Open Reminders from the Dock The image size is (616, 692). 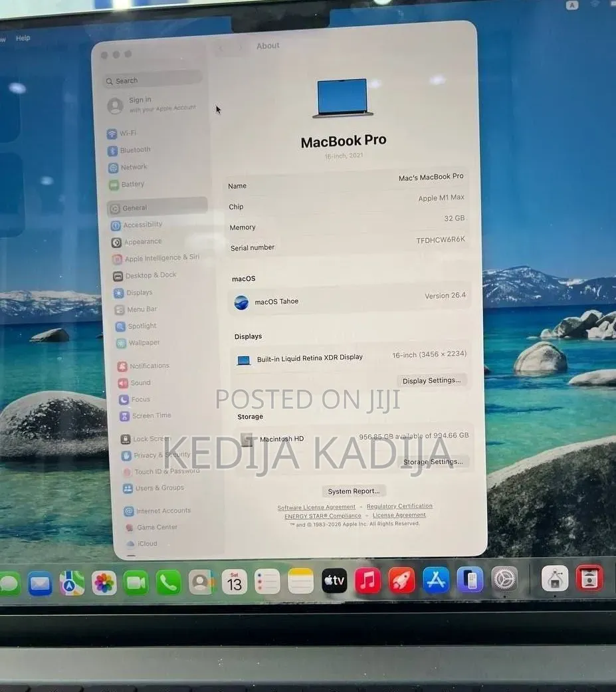[267, 581]
